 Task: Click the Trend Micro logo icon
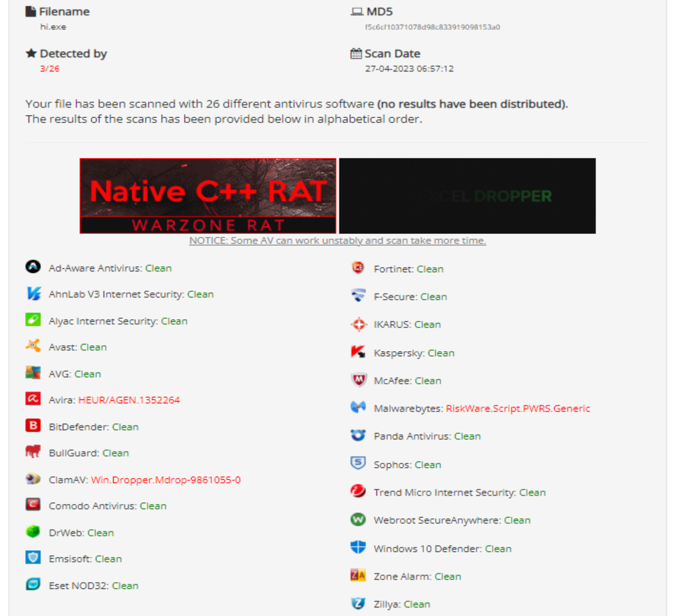point(358,491)
